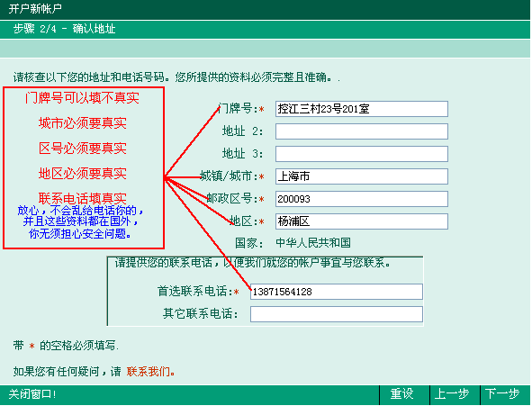Screen dimensions: 532x406
Task: Go back with the 上一步 button
Action: click(452, 394)
